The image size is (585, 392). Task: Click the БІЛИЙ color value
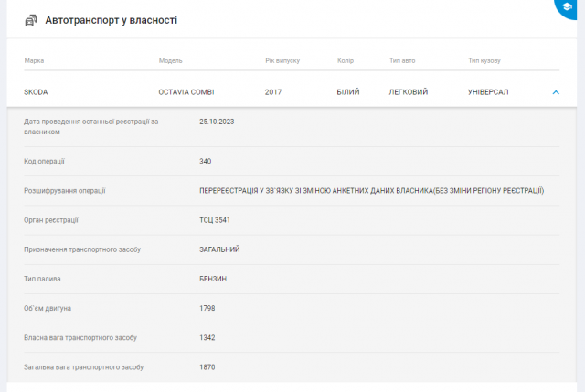tap(348, 92)
